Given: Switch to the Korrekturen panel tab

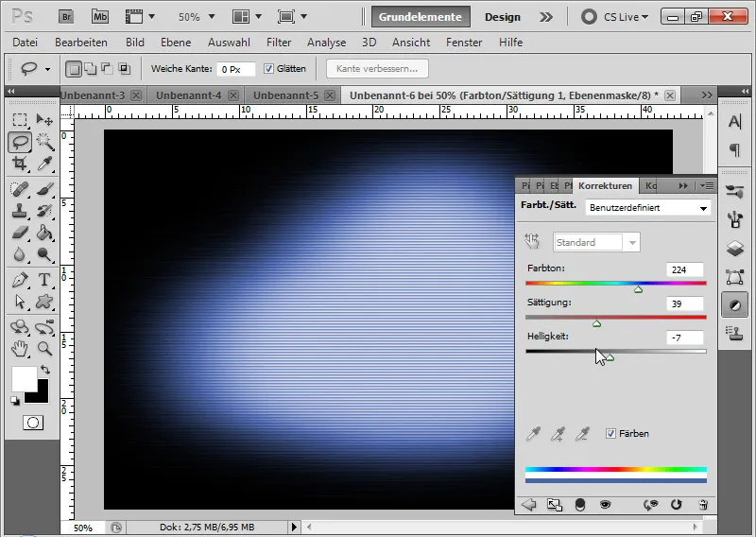Looking at the screenshot, I should [605, 185].
